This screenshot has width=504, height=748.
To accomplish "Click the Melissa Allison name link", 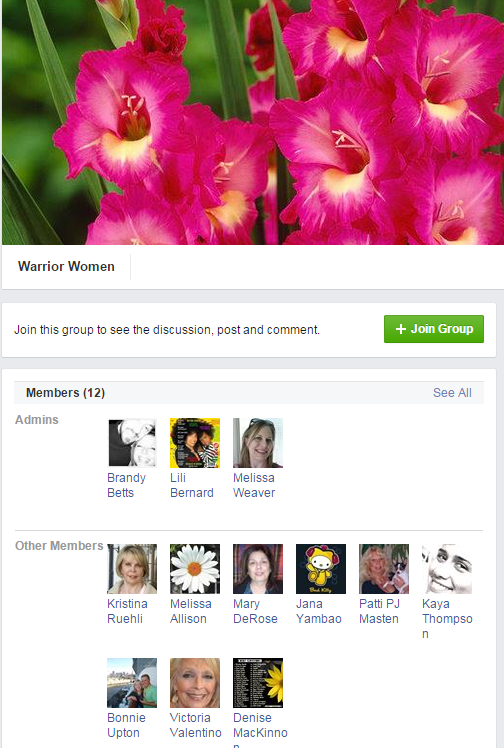I will 191,611.
